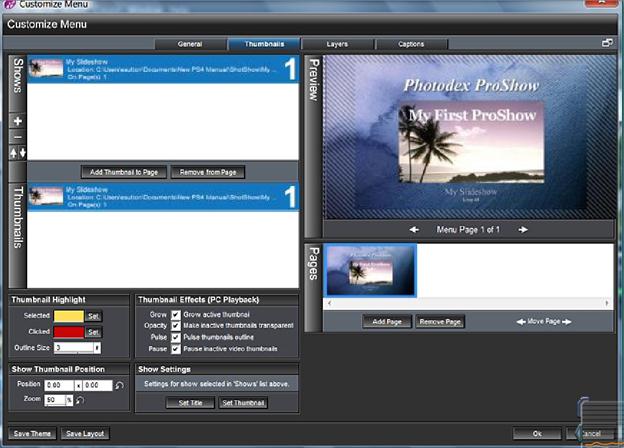Reset thumbnail Position with the reset icon
The height and width of the screenshot is (448, 624).
pos(119,385)
